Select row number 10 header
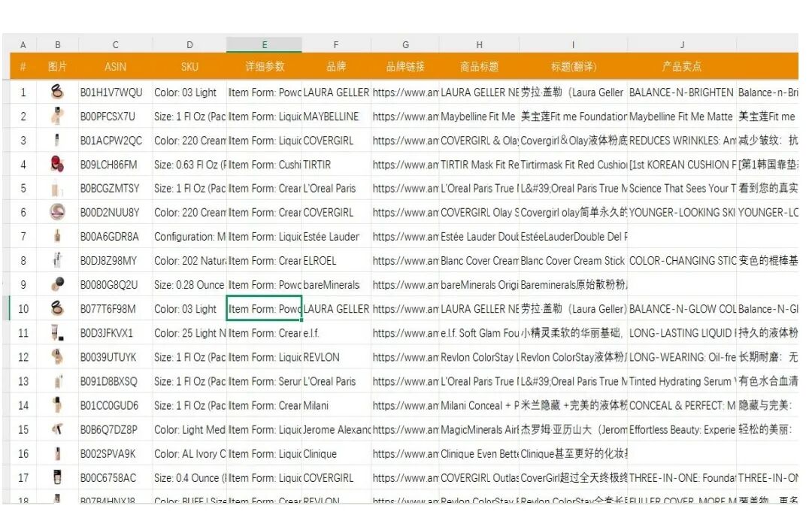Image resolution: width=812 pixels, height=527 pixels. 23,309
